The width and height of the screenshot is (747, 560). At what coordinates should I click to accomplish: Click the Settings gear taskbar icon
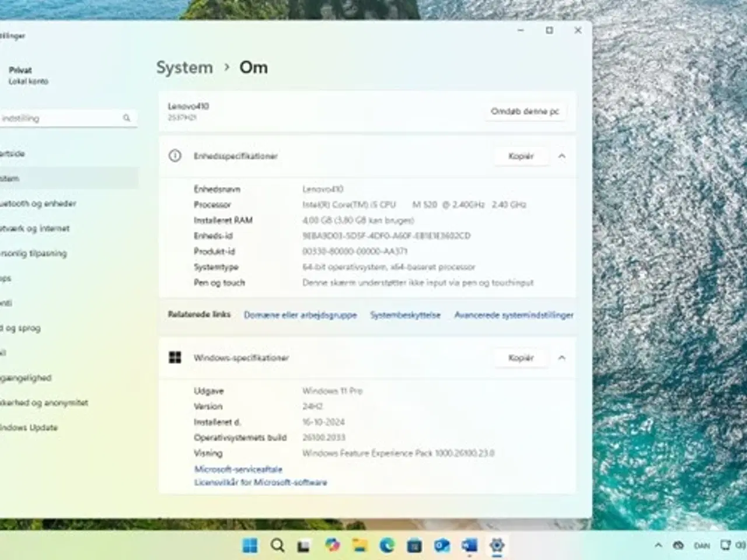click(497, 545)
